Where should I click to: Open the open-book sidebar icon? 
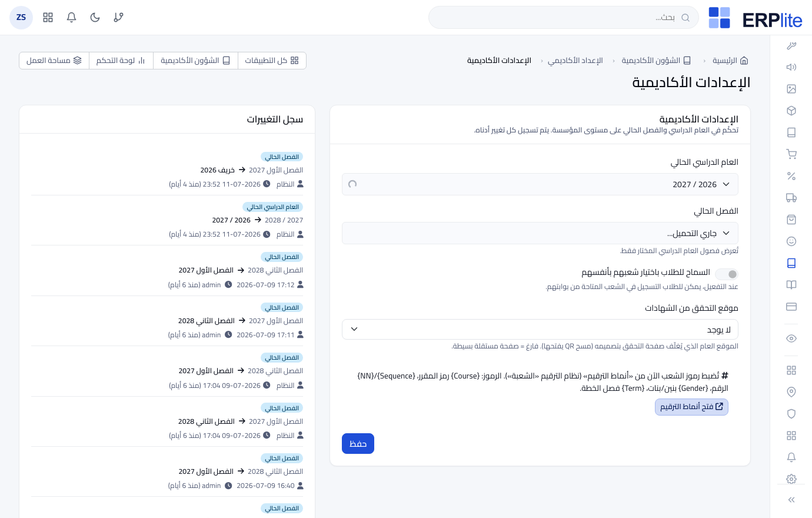pos(791,285)
